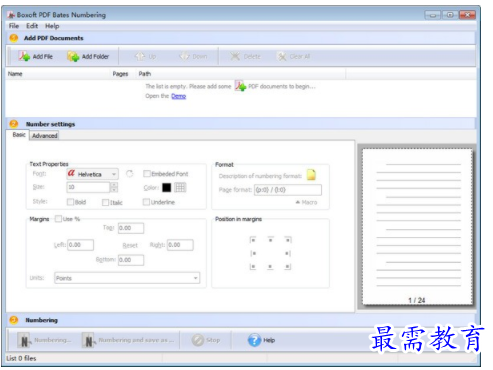
Task: Click the blue Help question-mark icon
Action: pyautogui.click(x=254, y=340)
